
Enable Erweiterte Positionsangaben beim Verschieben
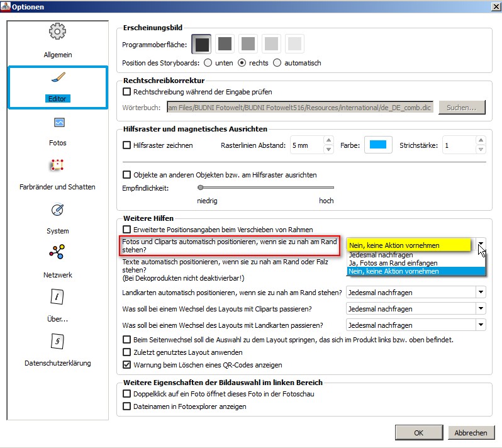point(127,230)
